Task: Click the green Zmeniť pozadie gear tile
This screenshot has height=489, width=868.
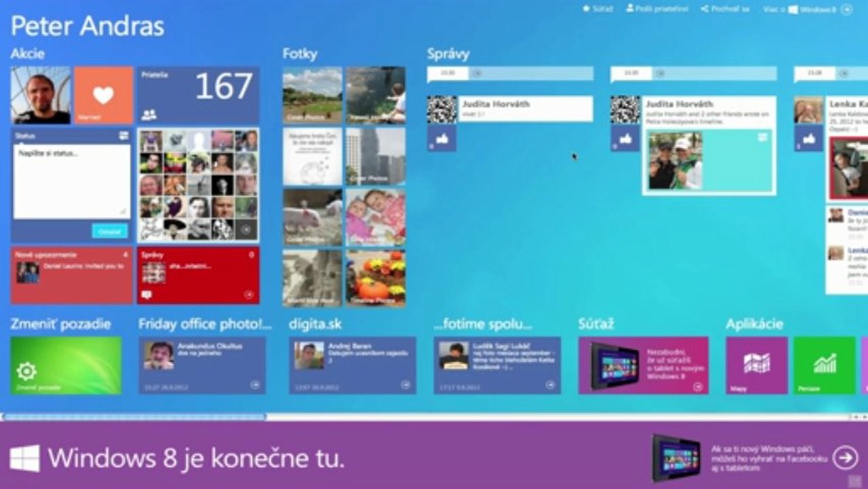Action: pos(66,365)
